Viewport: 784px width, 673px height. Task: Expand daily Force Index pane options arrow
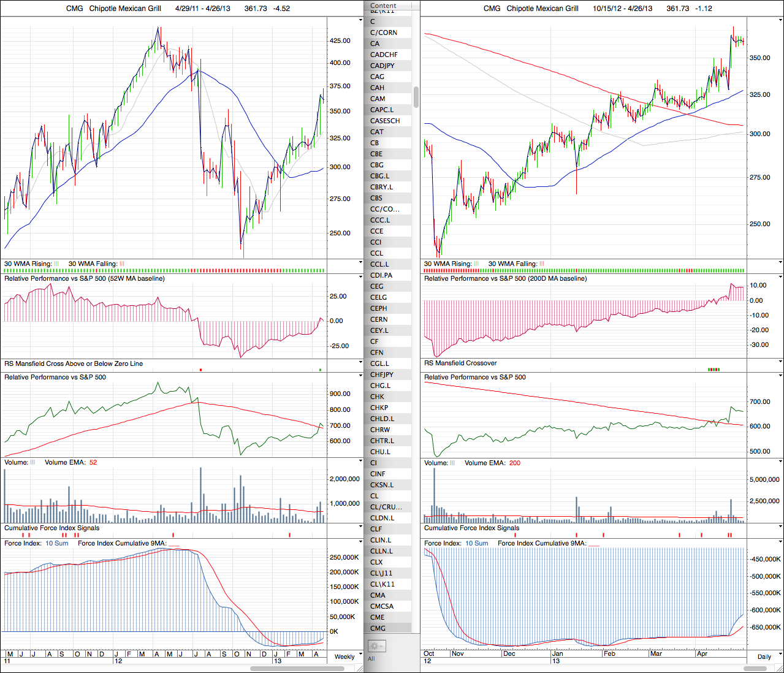coord(780,542)
